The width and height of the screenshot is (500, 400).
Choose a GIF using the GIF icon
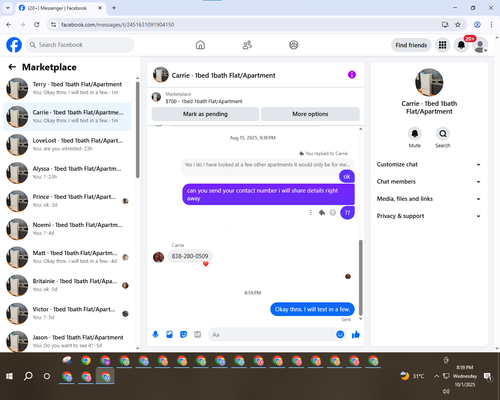(198, 334)
